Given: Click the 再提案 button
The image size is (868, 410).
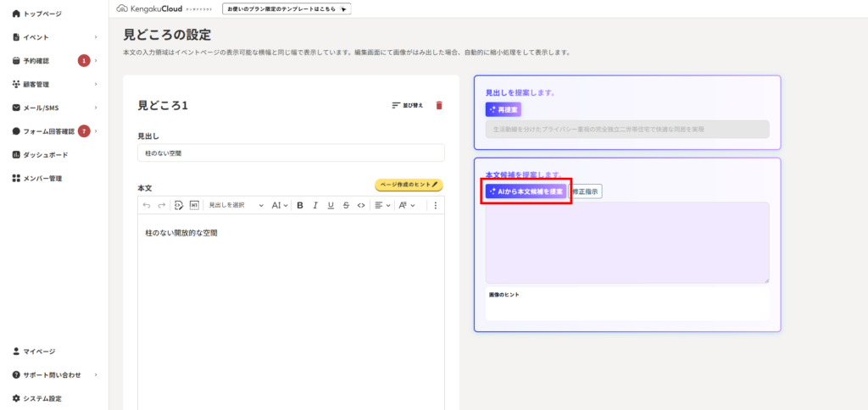Looking at the screenshot, I should pos(504,109).
